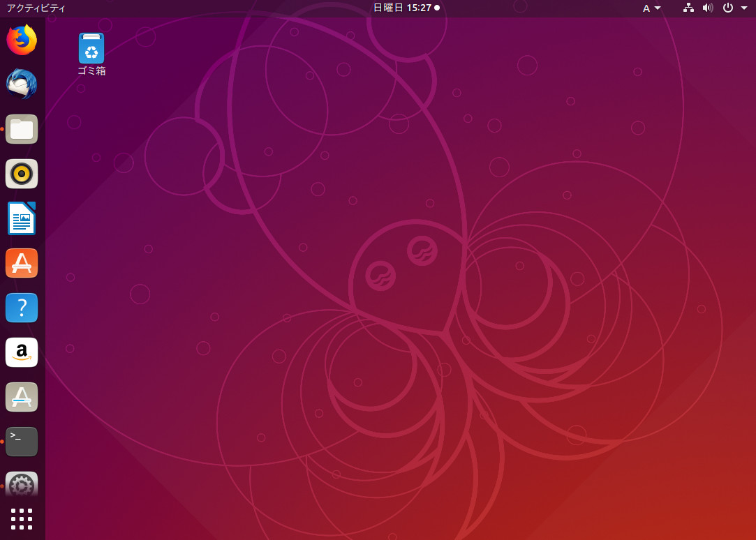
Task: Open the input method A dropdown
Action: tap(651, 8)
